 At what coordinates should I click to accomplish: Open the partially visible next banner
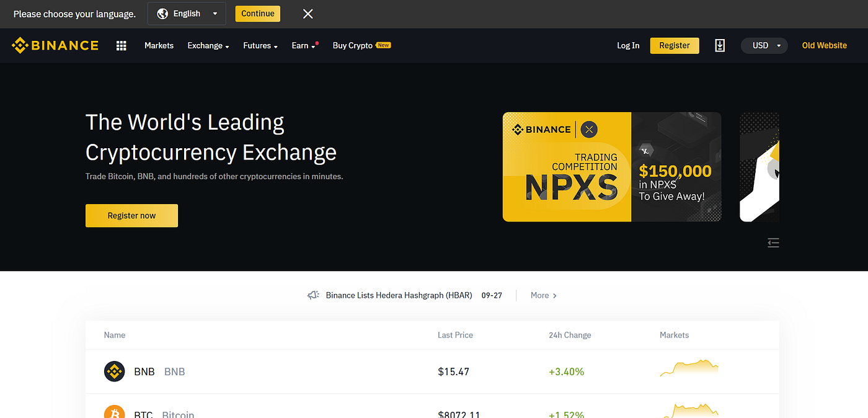pyautogui.click(x=759, y=167)
